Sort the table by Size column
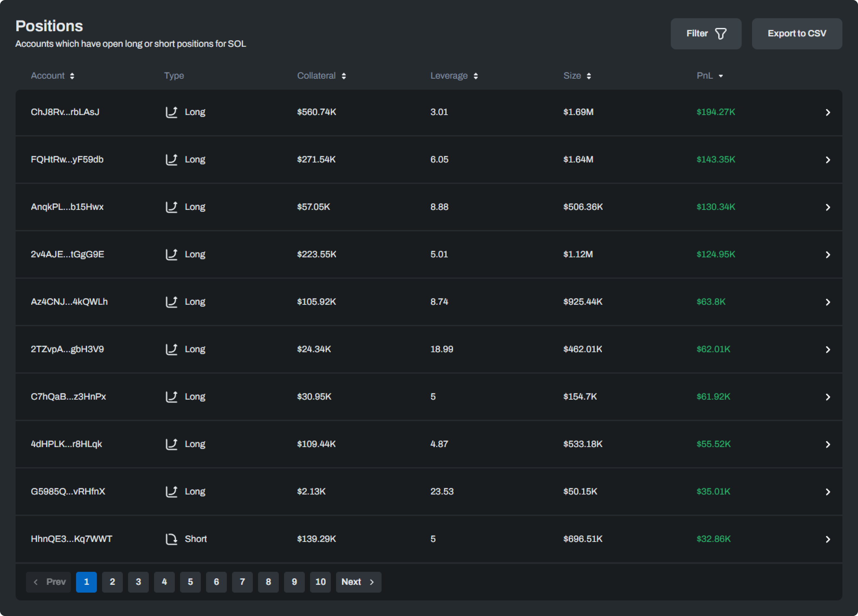 coord(577,76)
